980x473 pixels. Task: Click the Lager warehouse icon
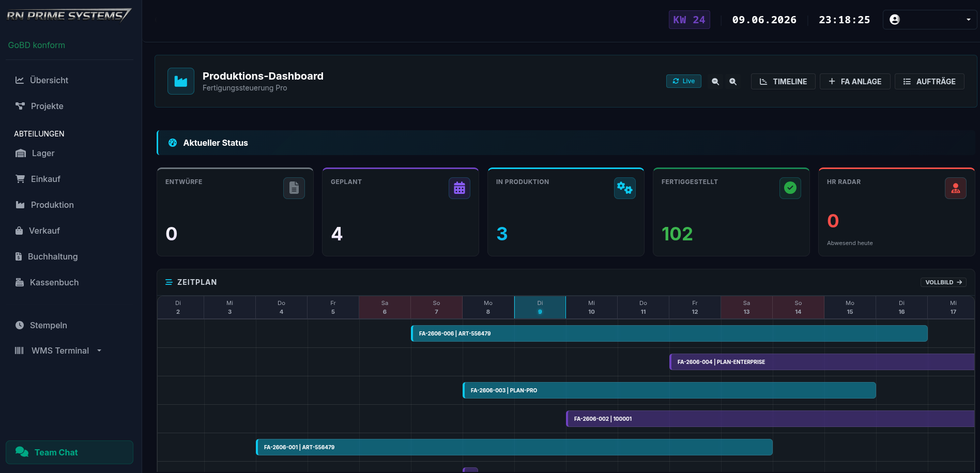click(x=21, y=153)
